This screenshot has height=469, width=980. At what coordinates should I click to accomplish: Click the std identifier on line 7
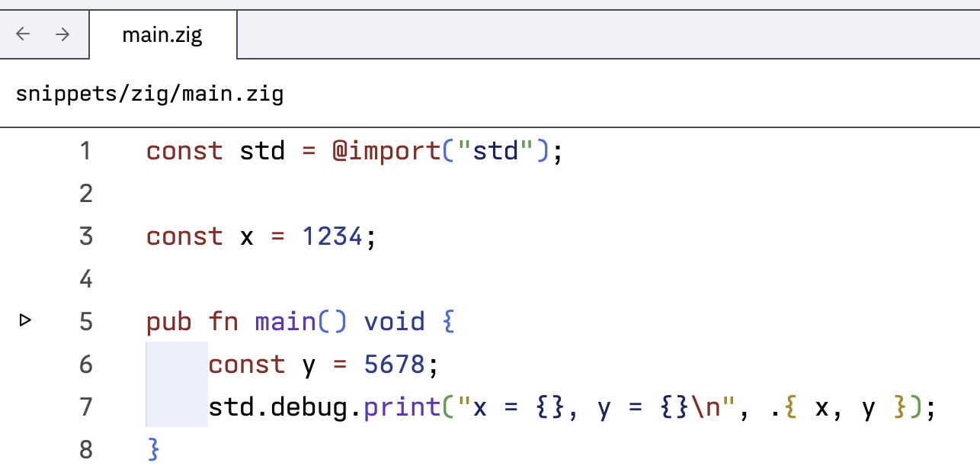[x=231, y=407]
